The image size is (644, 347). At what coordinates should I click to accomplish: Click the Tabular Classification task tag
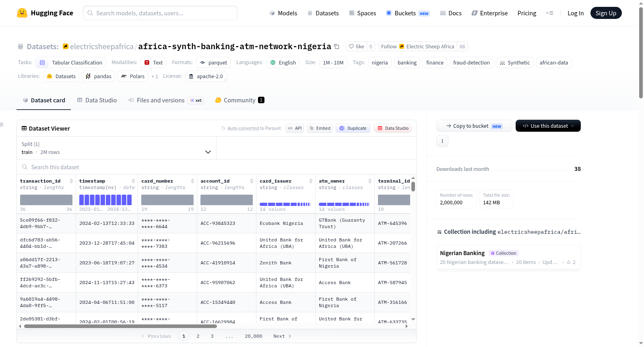click(71, 62)
